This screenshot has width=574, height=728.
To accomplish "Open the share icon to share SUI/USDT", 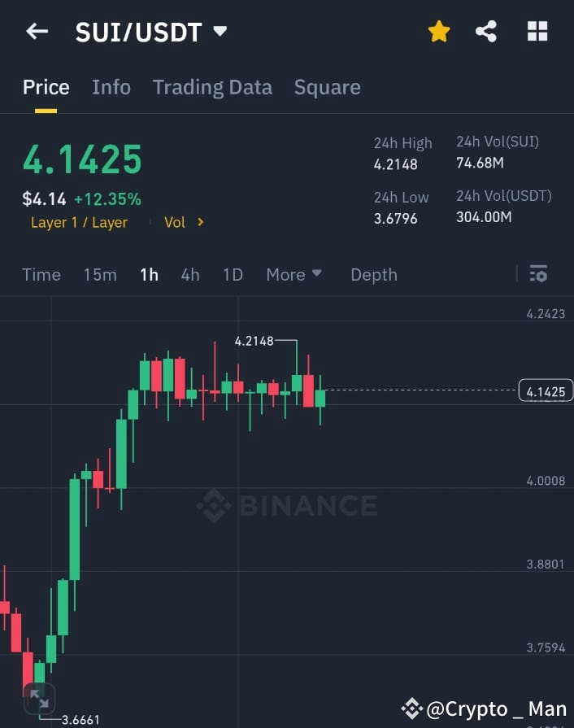I will click(x=486, y=31).
